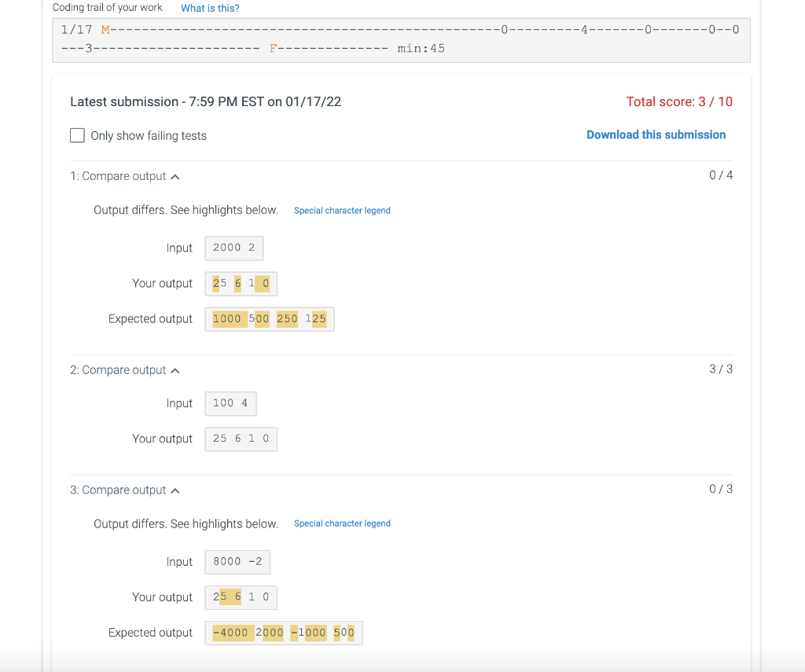
Task: Click test 3 score '0 / 3'
Action: pos(721,489)
